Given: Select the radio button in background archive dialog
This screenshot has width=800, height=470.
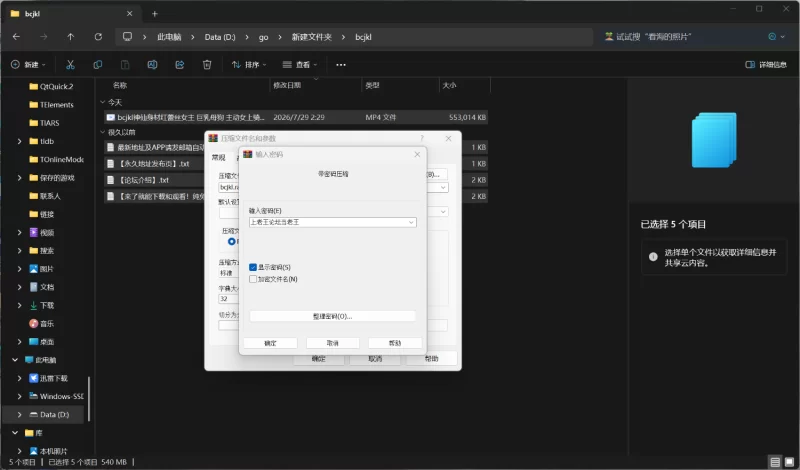Looking at the screenshot, I should (232, 241).
